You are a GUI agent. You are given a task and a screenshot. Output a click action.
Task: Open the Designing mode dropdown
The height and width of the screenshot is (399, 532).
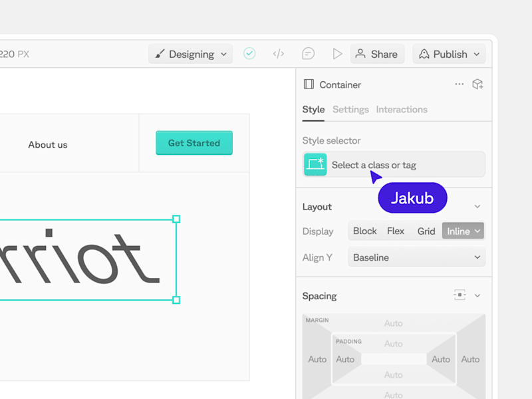pyautogui.click(x=190, y=54)
